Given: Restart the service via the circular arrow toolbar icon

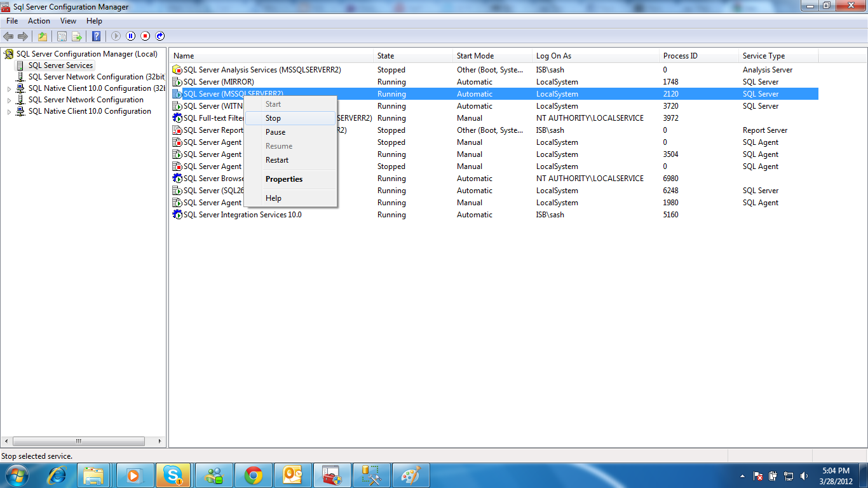Looking at the screenshot, I should pos(160,36).
